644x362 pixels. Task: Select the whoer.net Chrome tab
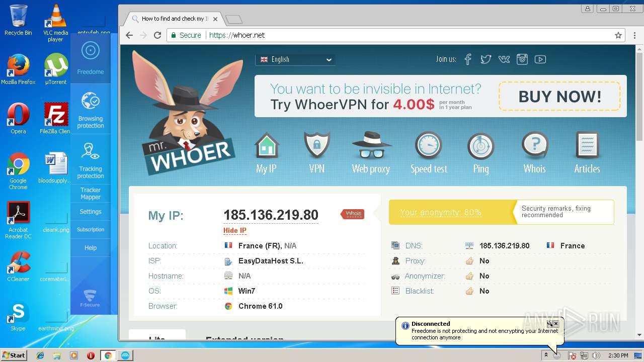point(174,19)
